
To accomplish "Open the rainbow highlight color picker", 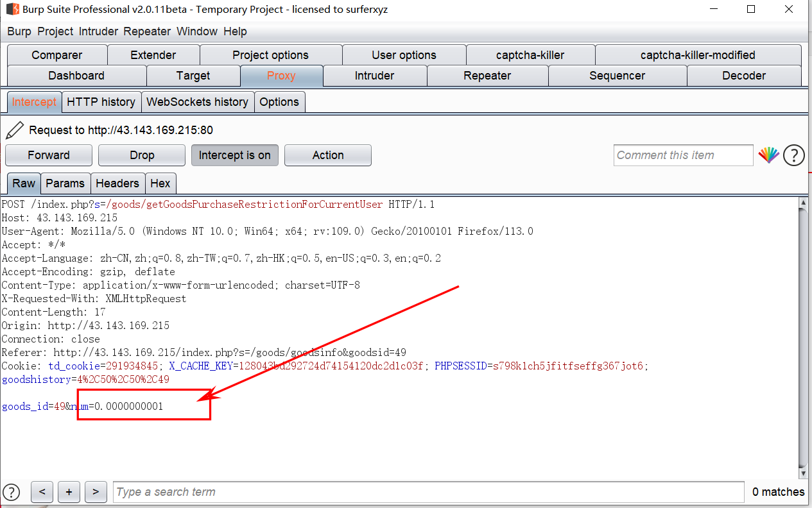I will 768,155.
